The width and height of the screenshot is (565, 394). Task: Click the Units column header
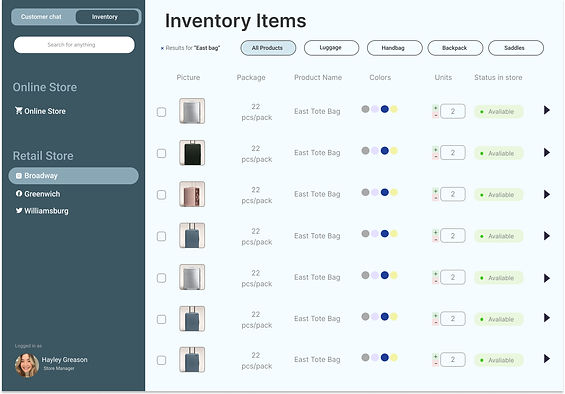443,77
